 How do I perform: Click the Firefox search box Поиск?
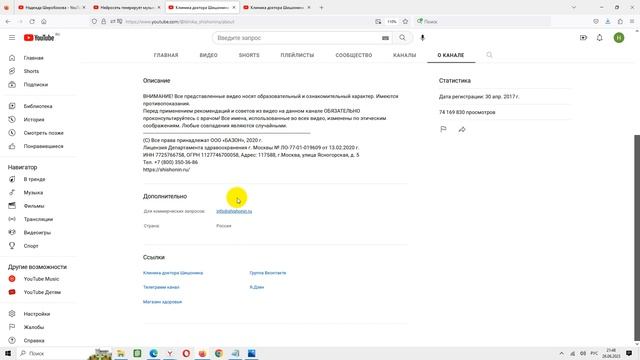pos(482,22)
